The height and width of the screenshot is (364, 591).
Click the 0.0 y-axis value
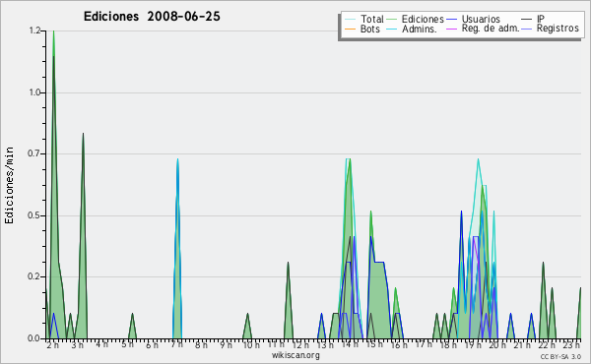click(34, 338)
